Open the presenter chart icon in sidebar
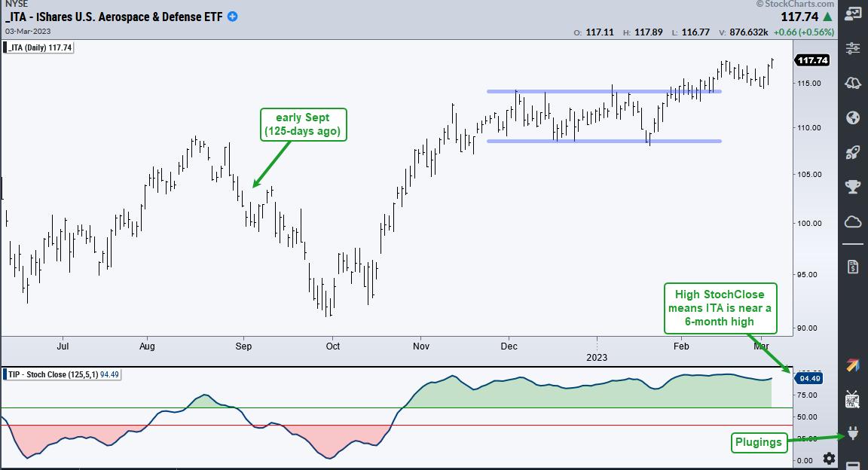Image resolution: width=868 pixels, height=470 pixels. click(x=853, y=13)
